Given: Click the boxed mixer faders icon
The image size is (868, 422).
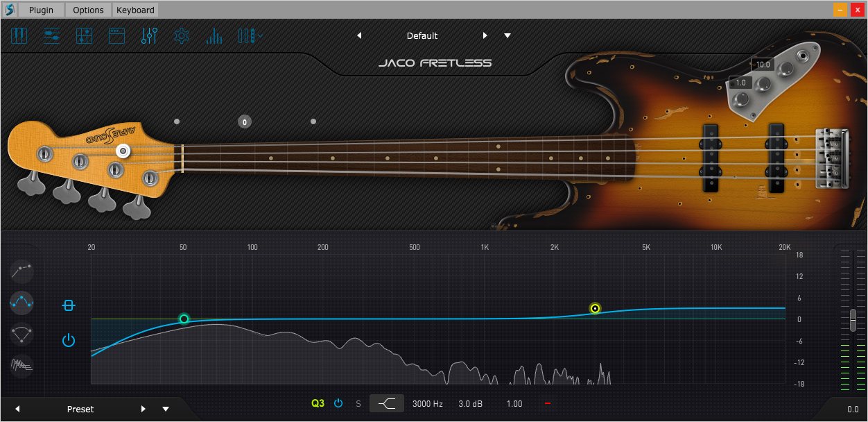Looking at the screenshot, I should [84, 35].
